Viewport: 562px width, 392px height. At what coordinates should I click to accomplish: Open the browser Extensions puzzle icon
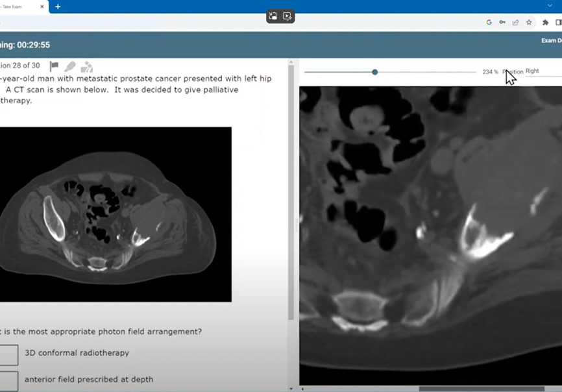[x=544, y=22]
